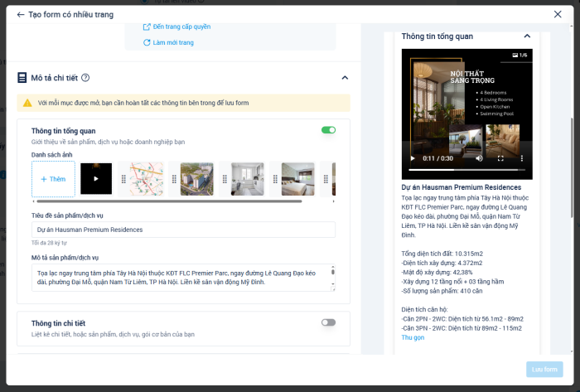Viewport: 580px width, 392px height.
Task: Click the back arrow beside Tạo form title
Action: 21,15
